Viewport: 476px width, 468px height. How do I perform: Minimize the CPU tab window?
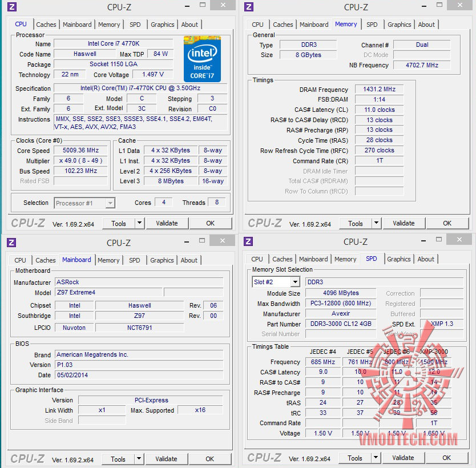[187, 6]
